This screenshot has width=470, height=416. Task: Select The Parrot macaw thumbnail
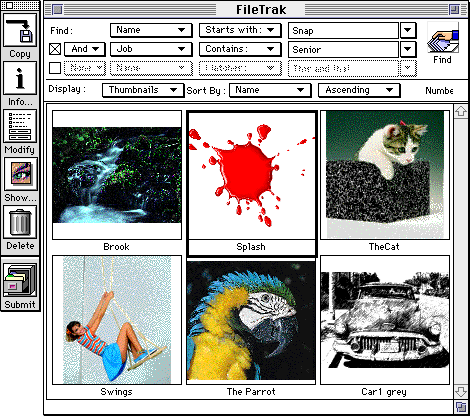tap(251, 321)
